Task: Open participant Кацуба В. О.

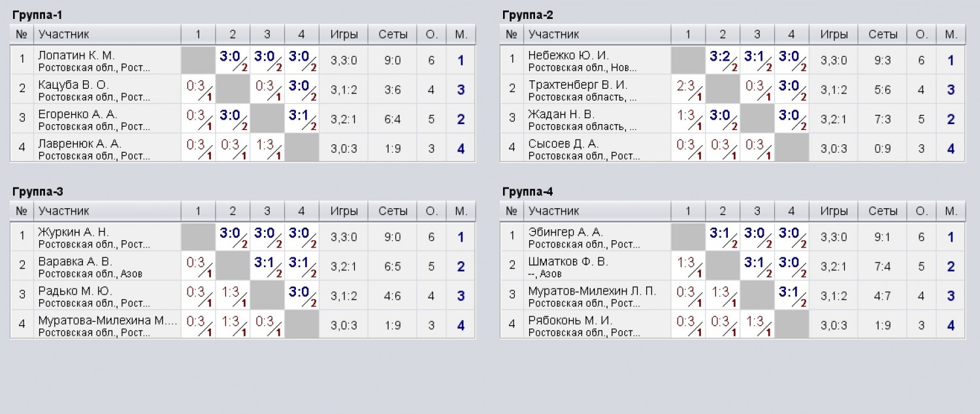Action: 73,85
